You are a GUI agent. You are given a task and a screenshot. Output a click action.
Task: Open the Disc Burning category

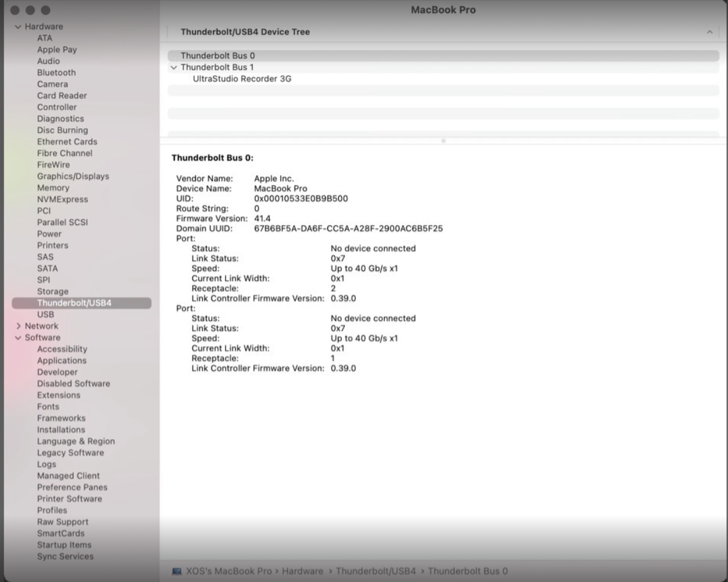(x=62, y=130)
